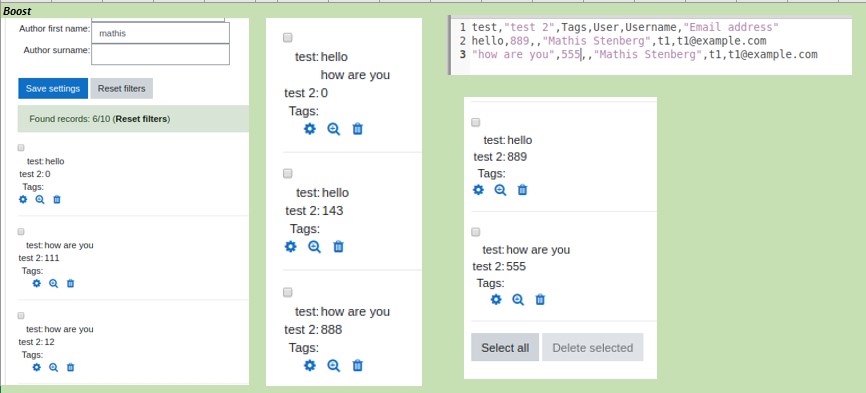Edit the record with 'test 2: 888'

coord(310,365)
